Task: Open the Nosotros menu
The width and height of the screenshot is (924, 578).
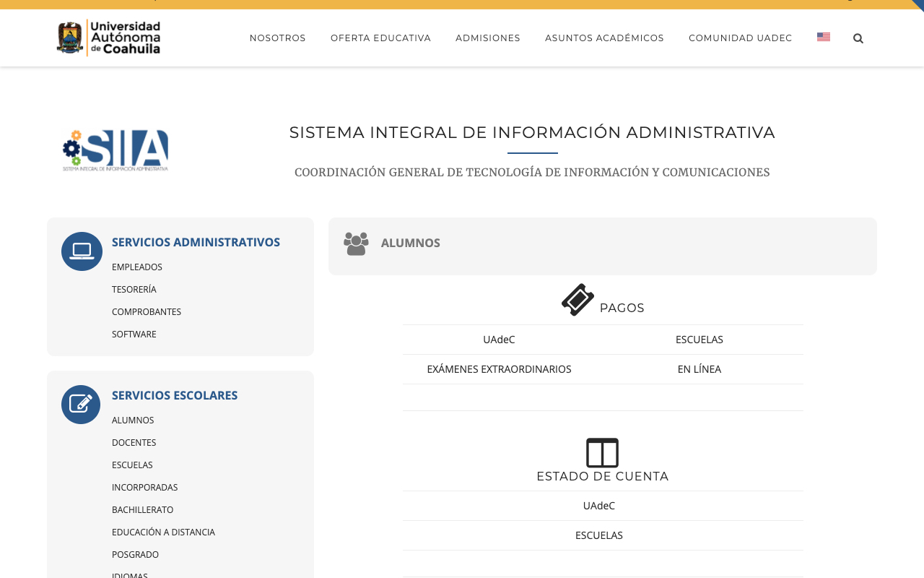Action: 278,38
